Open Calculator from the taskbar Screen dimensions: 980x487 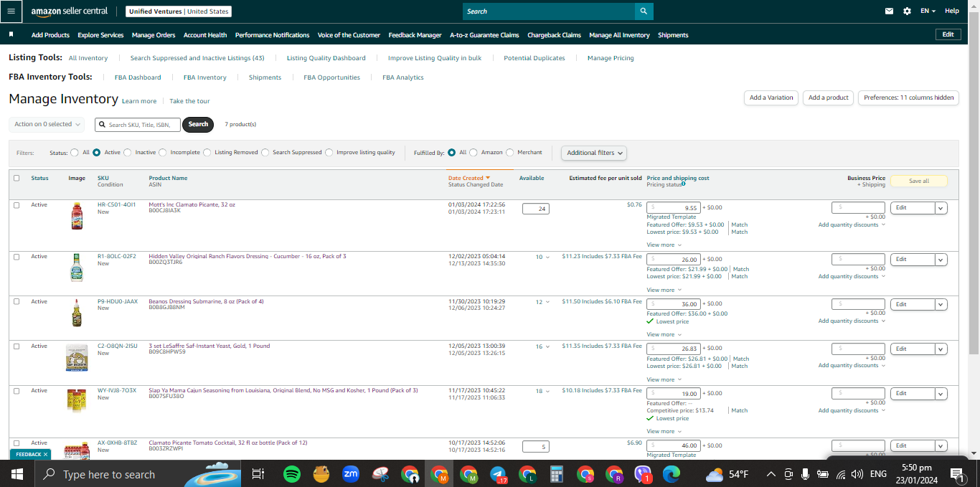556,474
